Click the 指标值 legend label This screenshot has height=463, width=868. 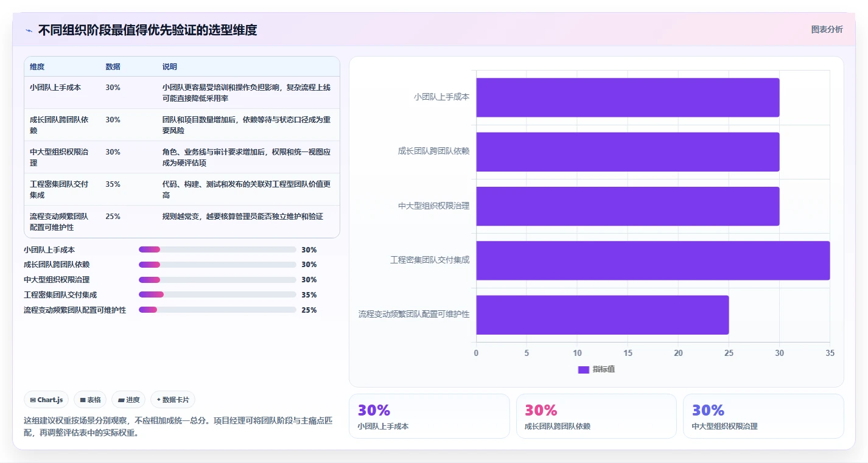(x=604, y=369)
